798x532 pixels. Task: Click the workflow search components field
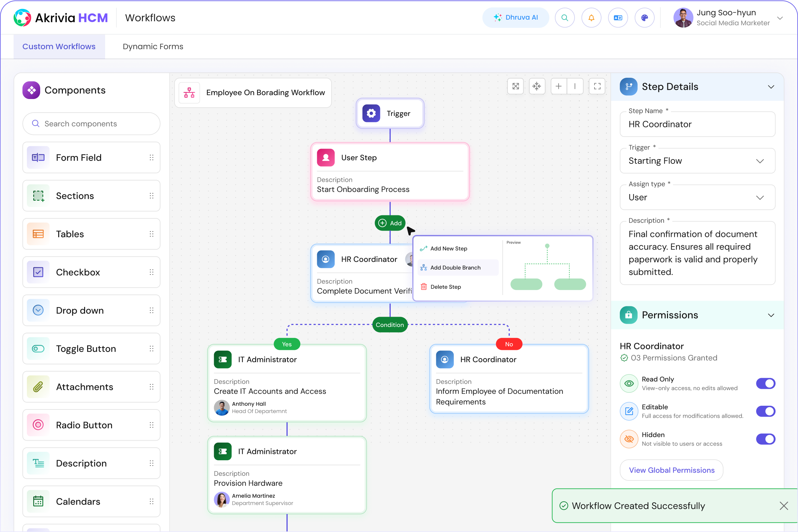click(x=91, y=124)
